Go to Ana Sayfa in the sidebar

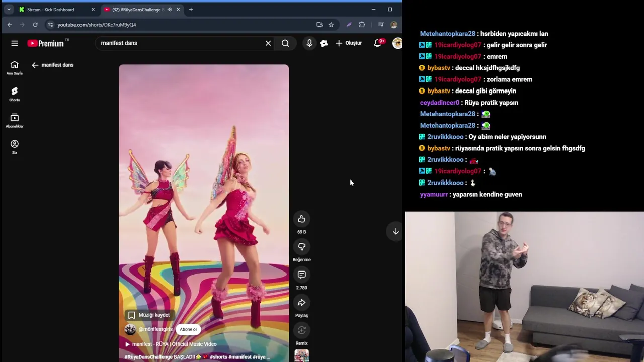tap(15, 68)
